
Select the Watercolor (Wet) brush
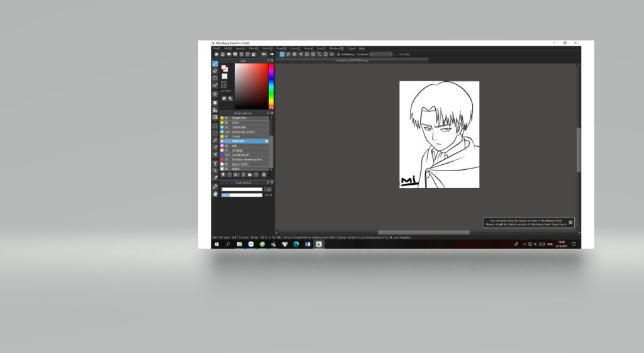tap(245, 132)
